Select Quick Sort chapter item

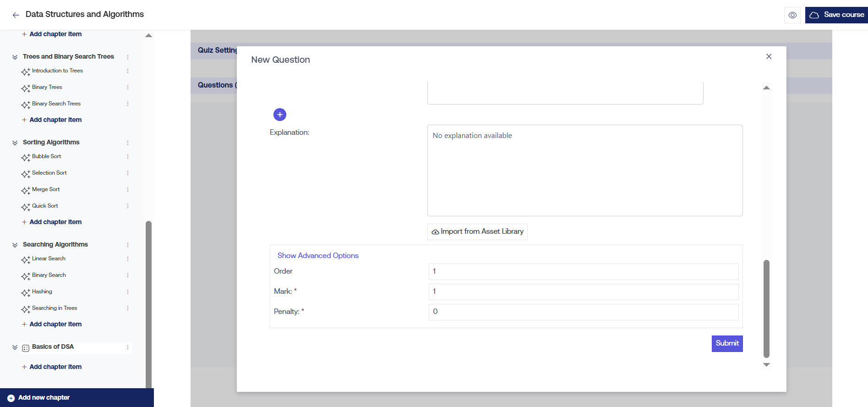click(45, 206)
